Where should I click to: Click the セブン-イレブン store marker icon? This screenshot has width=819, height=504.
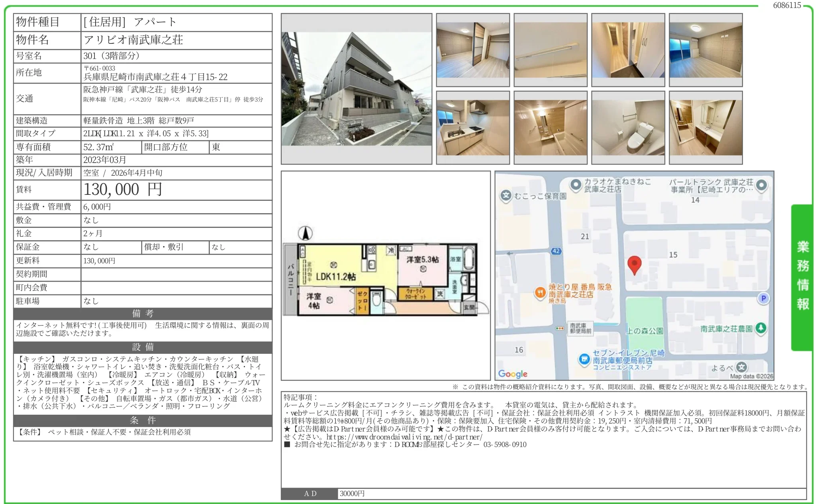584,359
